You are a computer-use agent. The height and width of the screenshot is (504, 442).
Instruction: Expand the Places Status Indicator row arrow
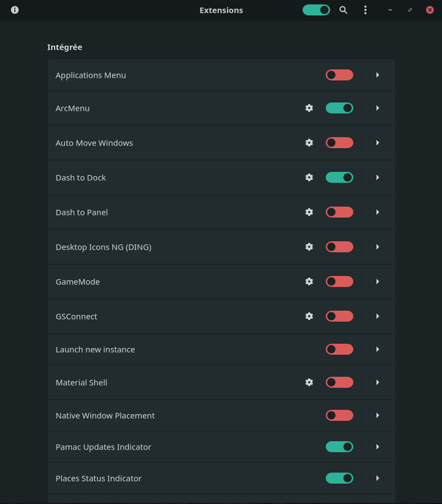click(x=378, y=478)
